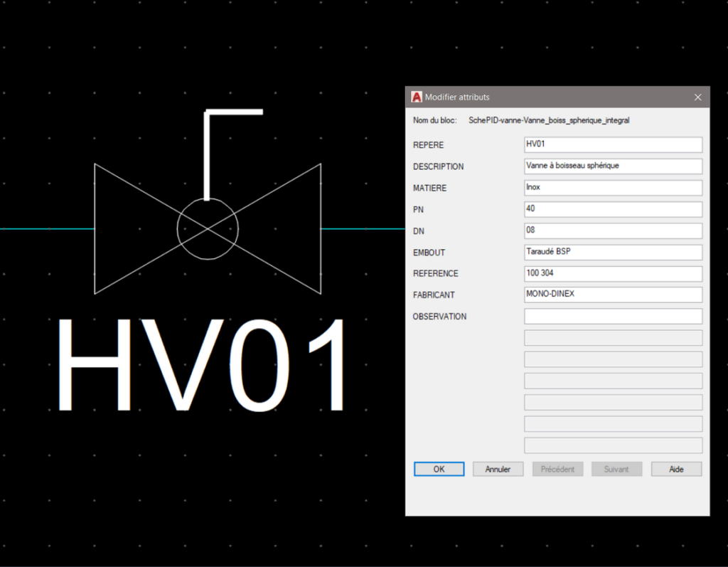
Task: Click the empty OBSERVATION input field
Action: [614, 317]
